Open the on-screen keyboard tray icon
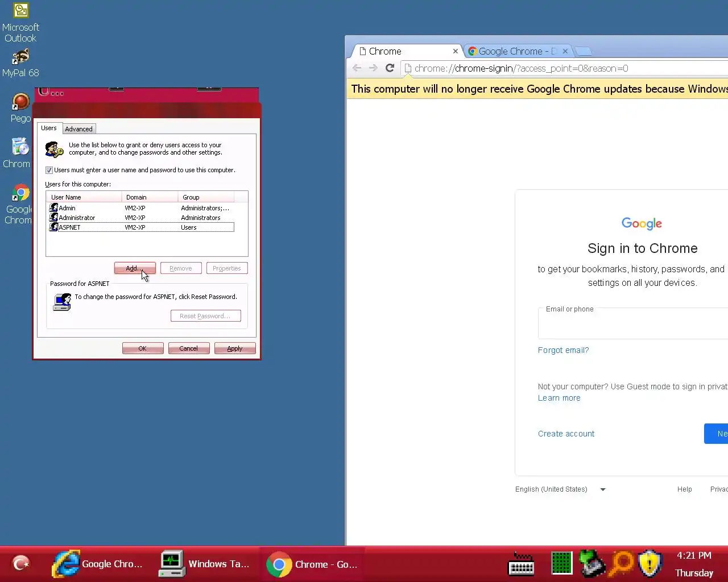728x582 pixels. (x=521, y=564)
